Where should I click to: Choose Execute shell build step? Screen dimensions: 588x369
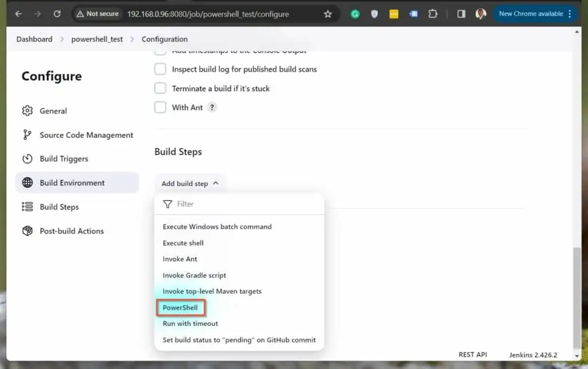183,243
